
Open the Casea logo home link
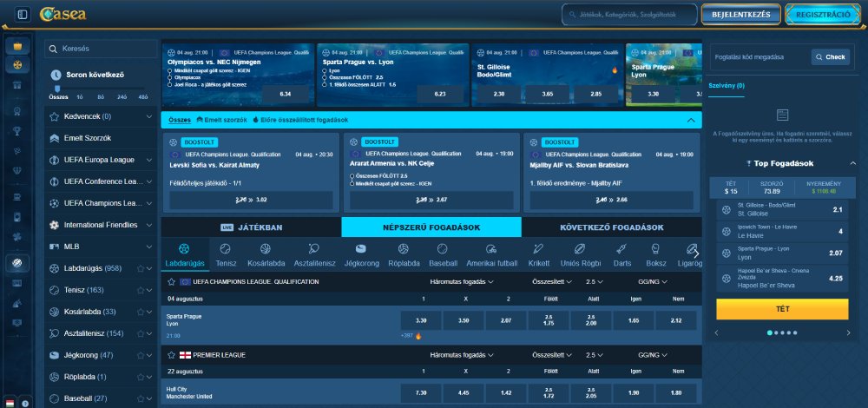62,15
